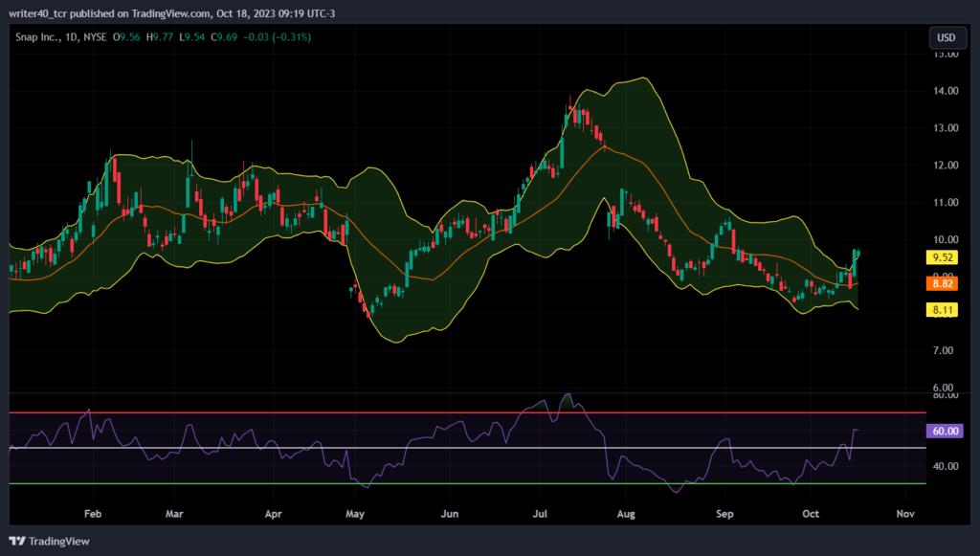
Task: Click the Apr label on time axis
Action: point(273,514)
